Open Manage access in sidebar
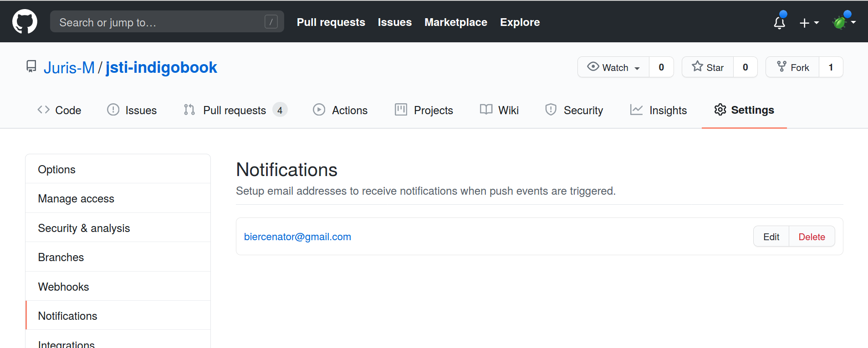This screenshot has height=348, width=868. point(118,198)
